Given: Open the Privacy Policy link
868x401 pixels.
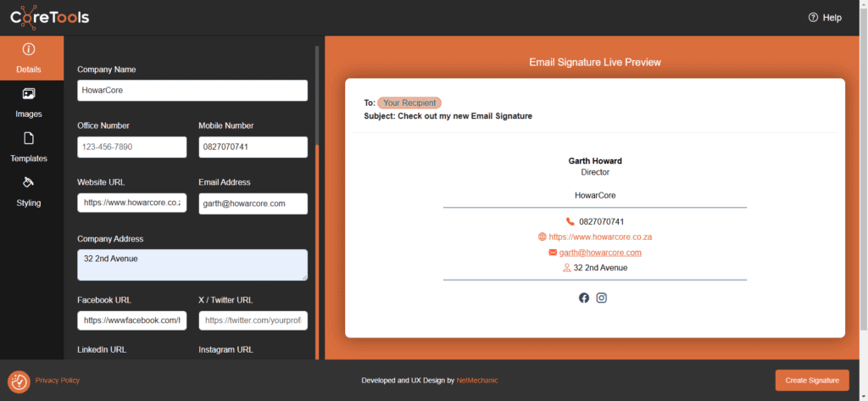Looking at the screenshot, I should point(58,381).
